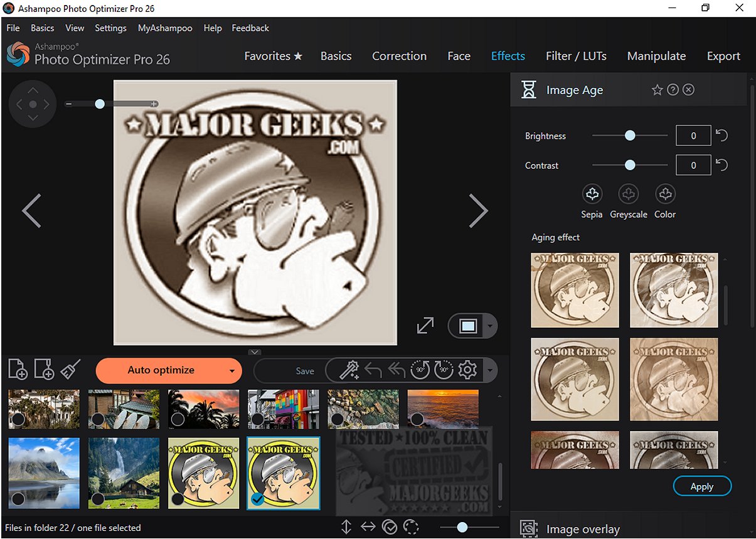Click the add file icon

tap(18, 370)
